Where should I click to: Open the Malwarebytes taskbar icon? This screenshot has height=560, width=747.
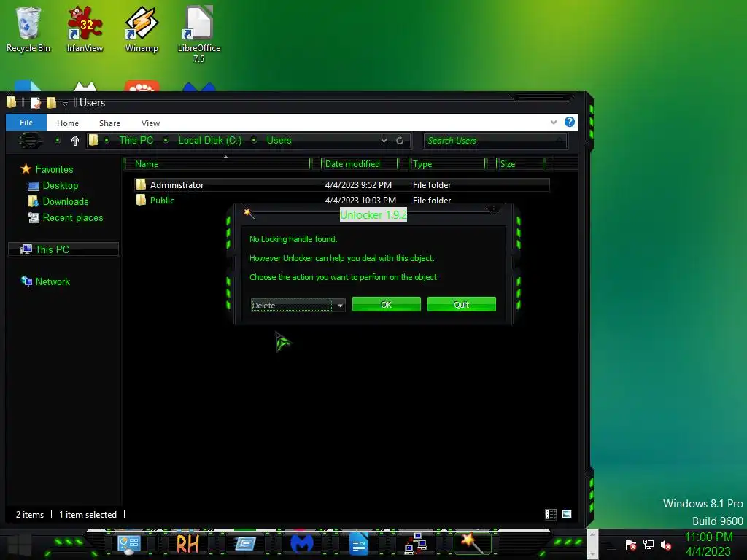301,544
